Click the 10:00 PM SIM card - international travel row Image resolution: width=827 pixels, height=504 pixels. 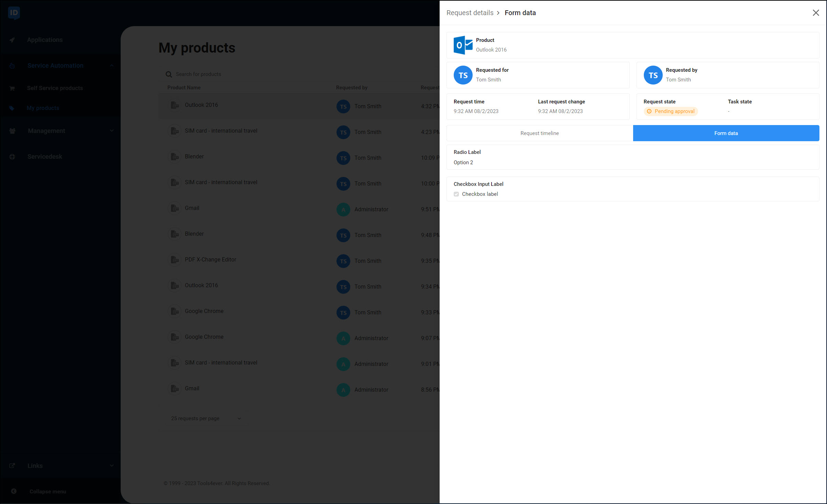point(299,184)
